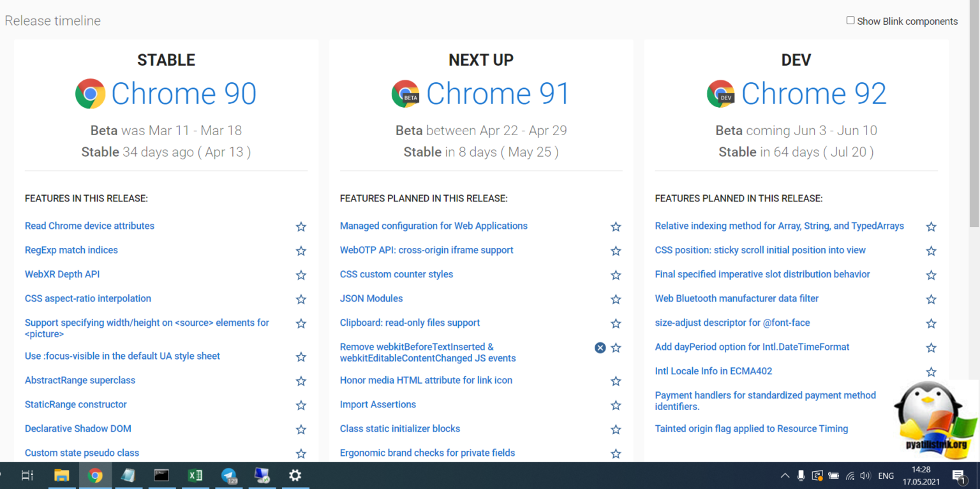Click the X icon beside Remove webkitBeforeTextInserted

[x=600, y=347]
